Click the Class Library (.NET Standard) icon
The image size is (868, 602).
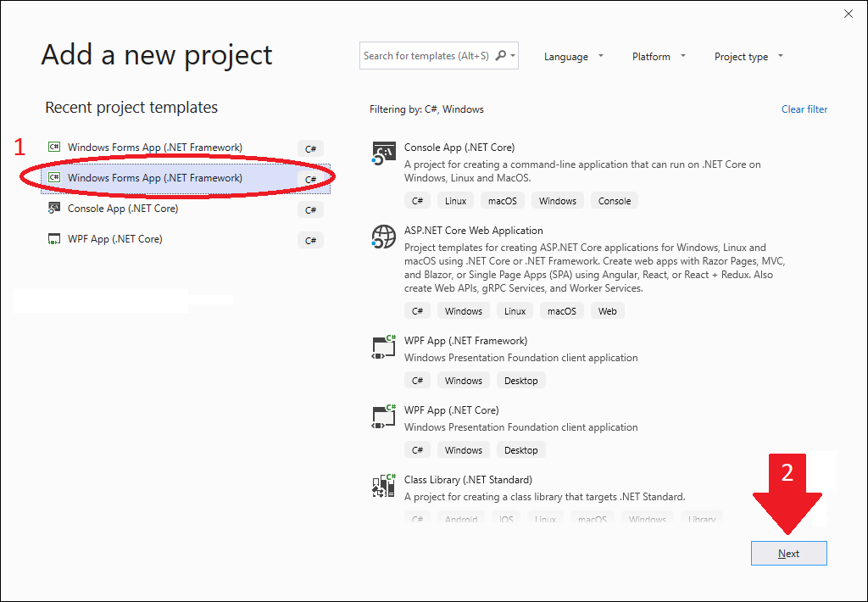[x=384, y=486]
